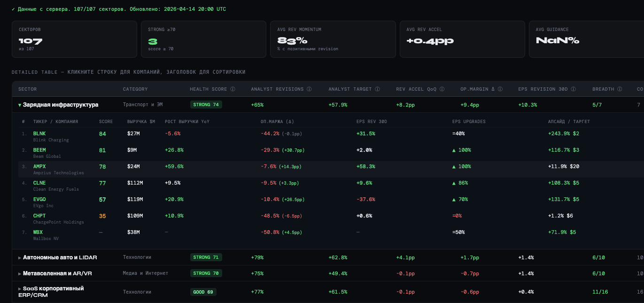Select the BEEM ticker
The image size is (644, 303).
pos(39,150)
